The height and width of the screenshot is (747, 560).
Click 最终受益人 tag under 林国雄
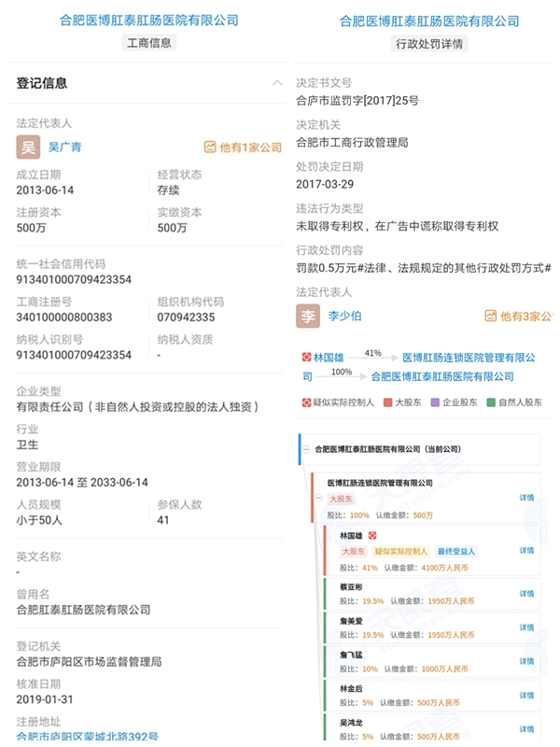tap(456, 551)
